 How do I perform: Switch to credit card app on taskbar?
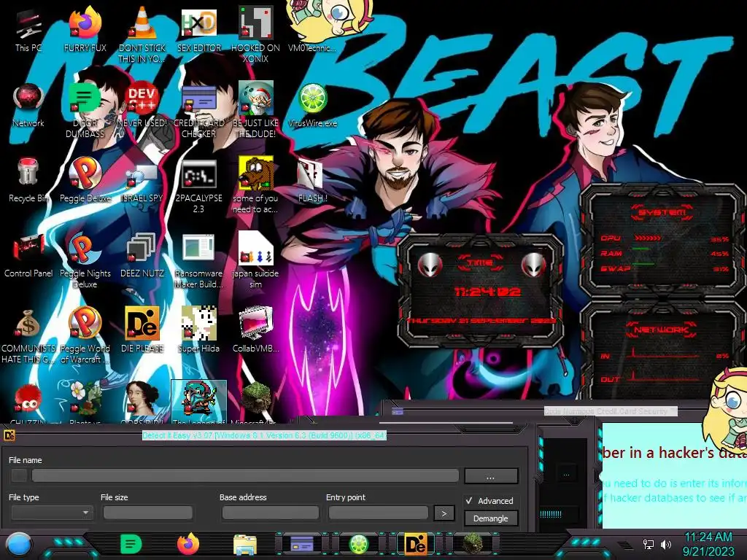(x=302, y=544)
